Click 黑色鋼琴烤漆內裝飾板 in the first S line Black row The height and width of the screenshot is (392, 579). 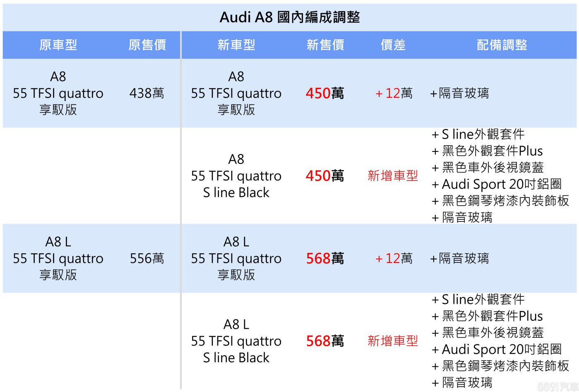pos(505,201)
